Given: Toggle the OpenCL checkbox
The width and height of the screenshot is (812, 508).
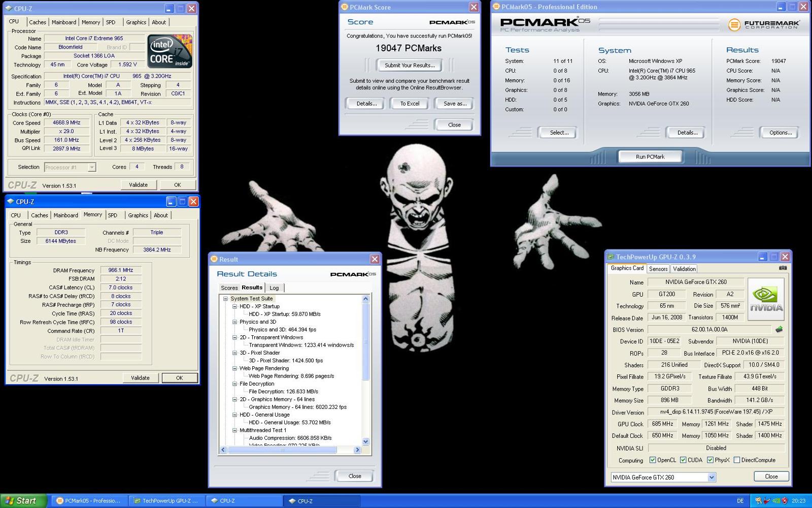Looking at the screenshot, I should click(x=653, y=460).
